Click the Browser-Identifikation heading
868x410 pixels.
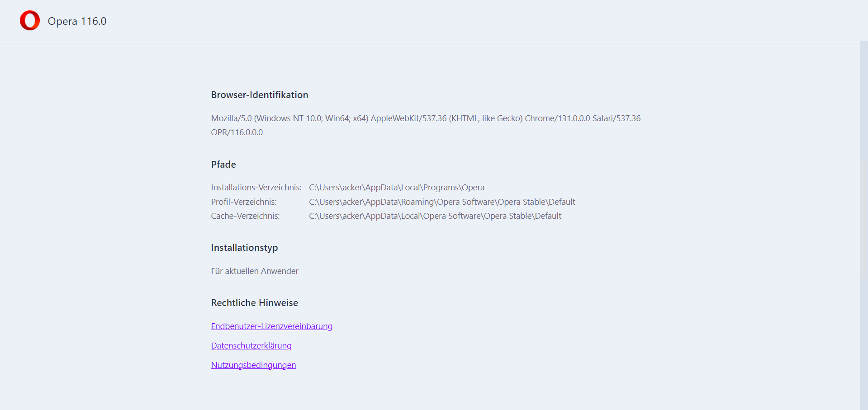[x=260, y=95]
